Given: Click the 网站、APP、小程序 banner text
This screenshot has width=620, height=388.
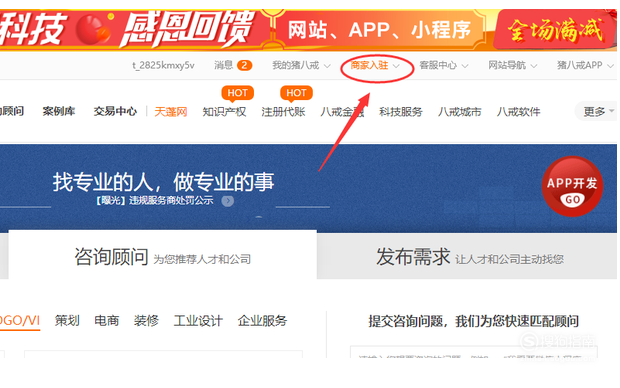Looking at the screenshot, I should click(379, 30).
